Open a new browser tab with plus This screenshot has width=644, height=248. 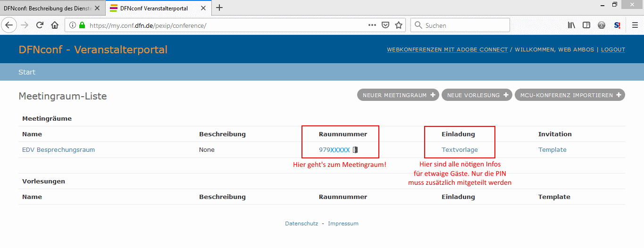pos(219,8)
